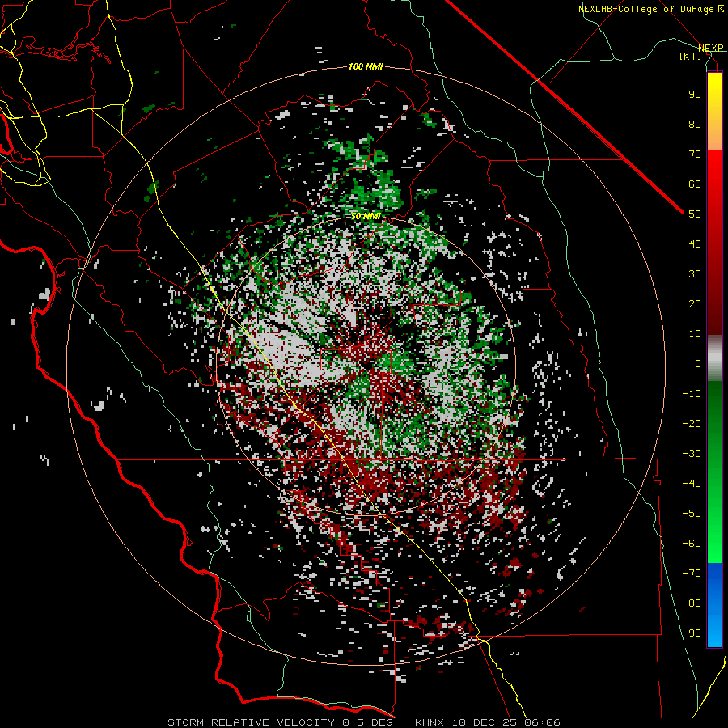Click the 80 value on the velocity scale
Screen dimensions: 728x728
(695, 124)
